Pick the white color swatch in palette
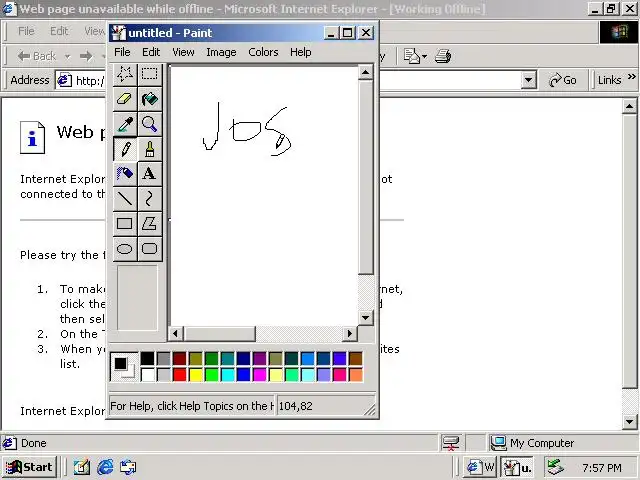640x480 pixels. 148,374
